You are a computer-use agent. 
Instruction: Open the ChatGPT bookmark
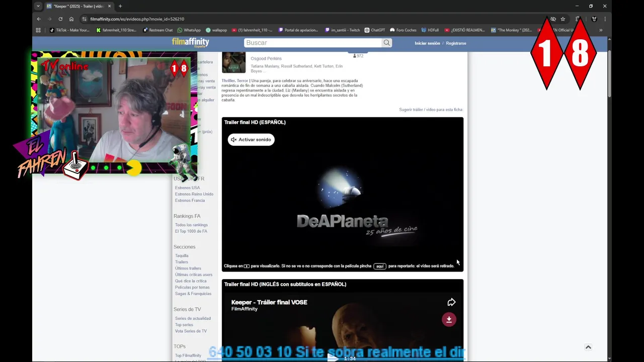click(375, 30)
